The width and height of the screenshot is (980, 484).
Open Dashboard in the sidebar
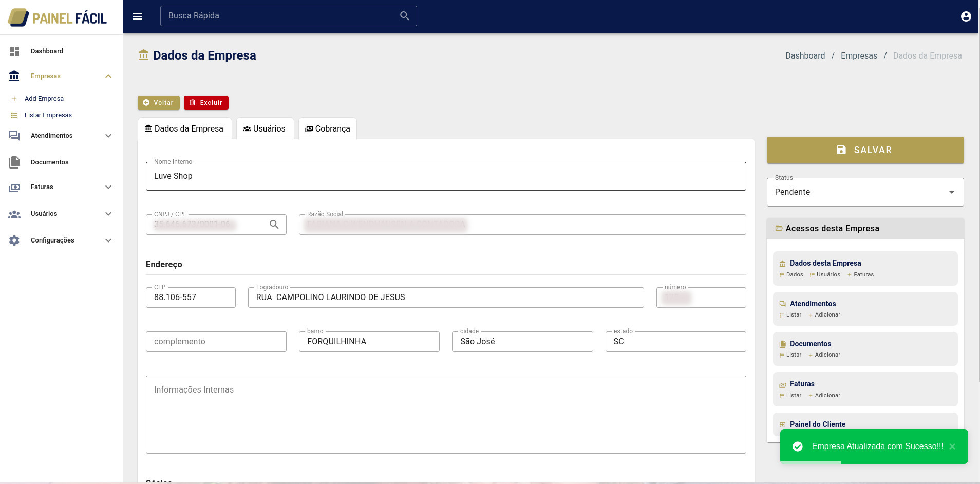point(47,51)
